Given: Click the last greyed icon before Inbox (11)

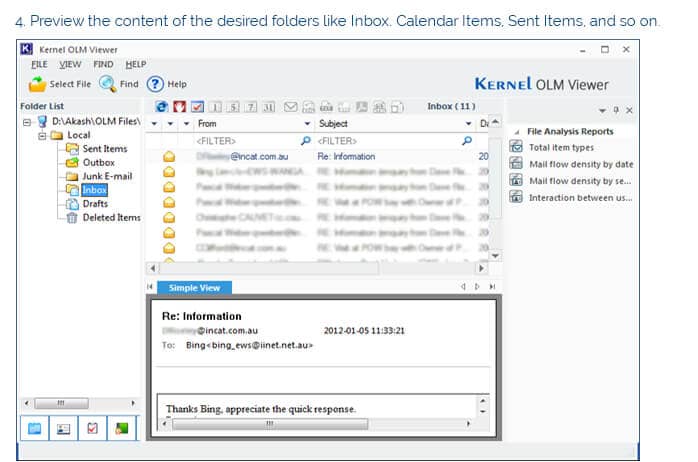Looking at the screenshot, I should tap(397, 107).
